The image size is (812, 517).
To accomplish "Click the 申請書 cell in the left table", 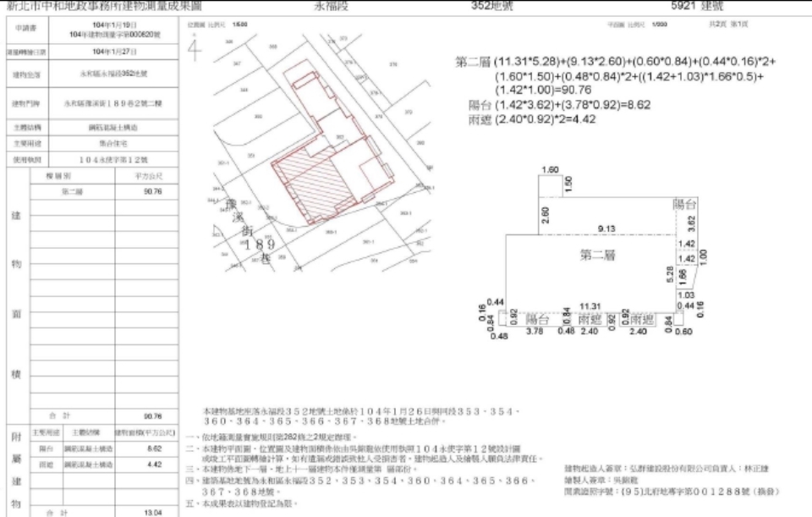I will click(25, 30).
